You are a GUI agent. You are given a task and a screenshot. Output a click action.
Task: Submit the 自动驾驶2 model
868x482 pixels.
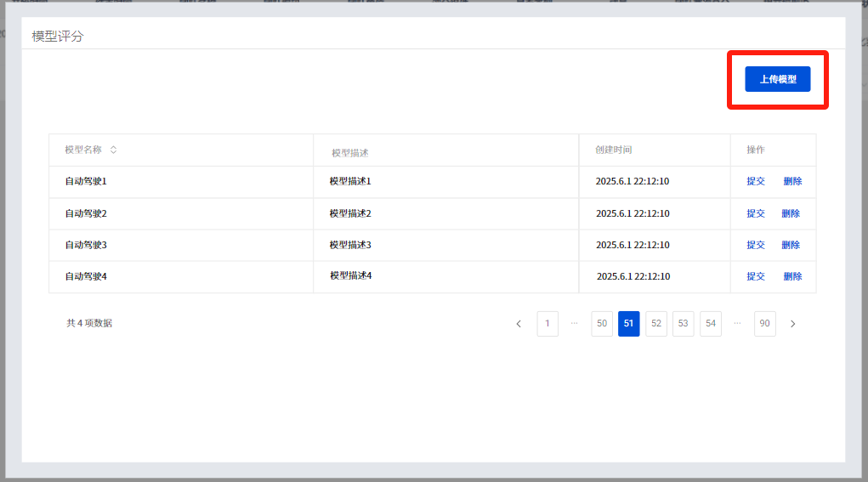(756, 213)
